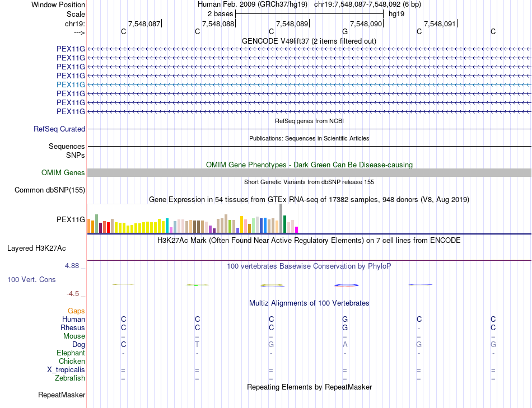532x408 pixels.
Task: Click the T base in the Dog row
Action: [197, 345]
